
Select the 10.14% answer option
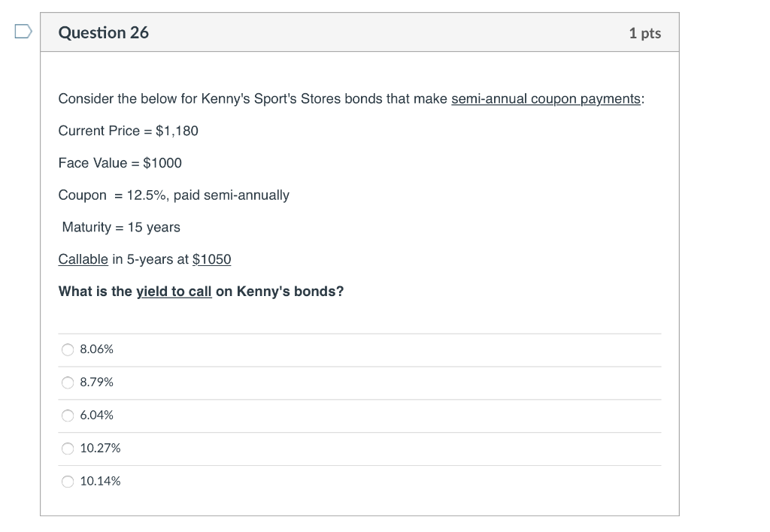coord(68,482)
